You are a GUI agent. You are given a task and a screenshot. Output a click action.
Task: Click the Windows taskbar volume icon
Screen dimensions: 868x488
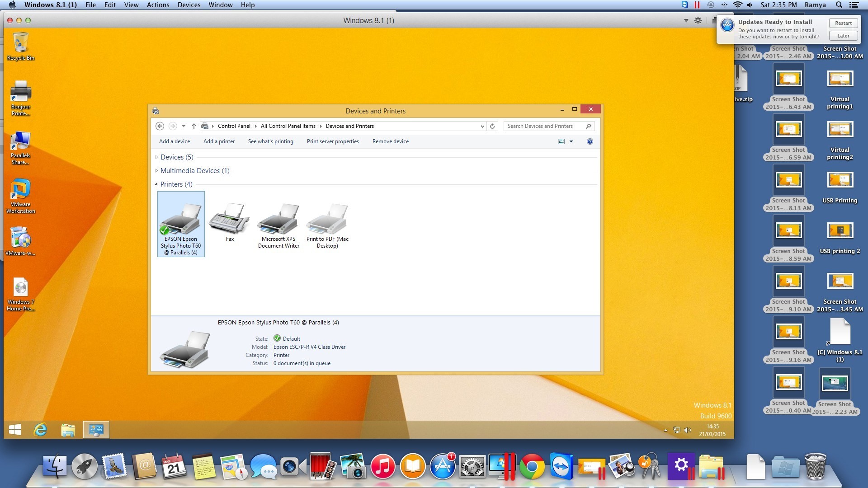[x=688, y=430]
